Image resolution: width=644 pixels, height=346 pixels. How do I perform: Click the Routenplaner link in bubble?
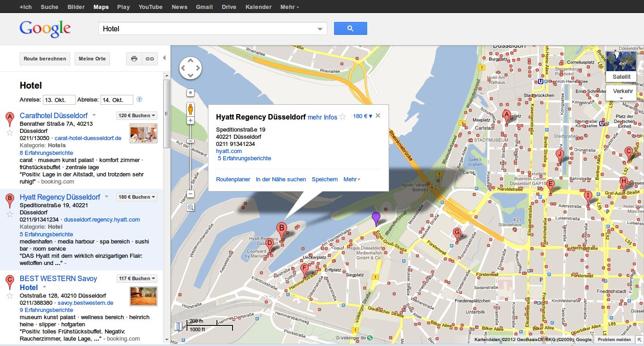point(233,179)
